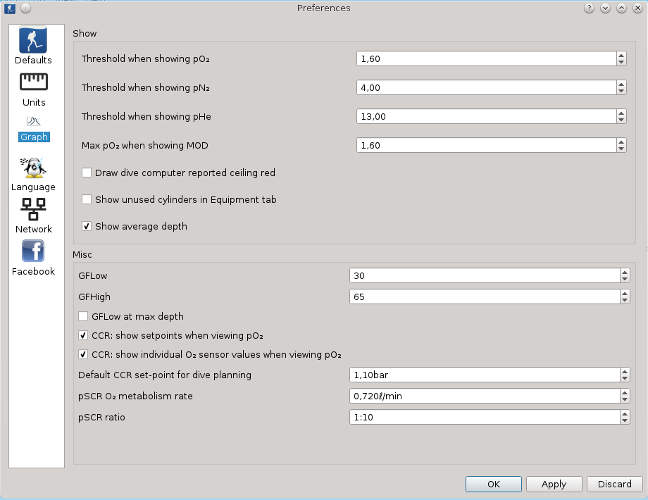Viewport: 648px width, 500px height.
Task: Click the Max pO₂ when showing MOD field
Action: coord(486,145)
